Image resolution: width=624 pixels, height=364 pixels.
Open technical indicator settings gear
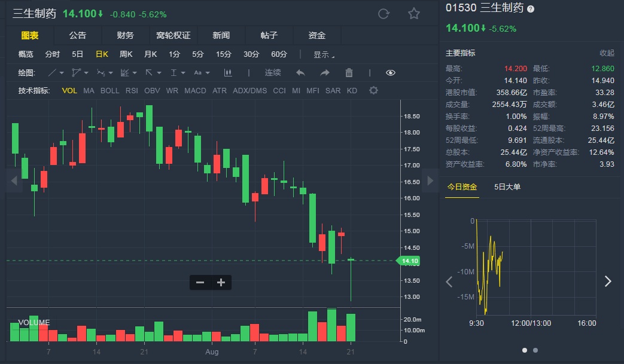[373, 91]
